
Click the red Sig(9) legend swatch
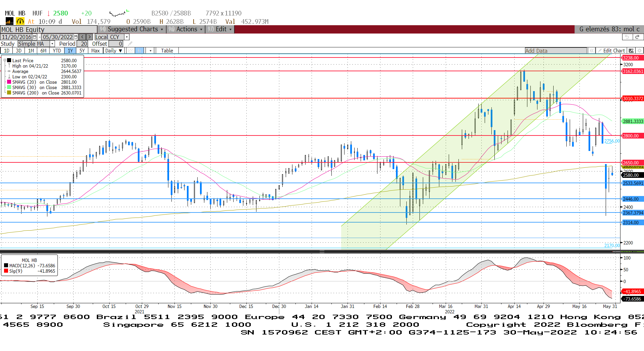point(6,271)
